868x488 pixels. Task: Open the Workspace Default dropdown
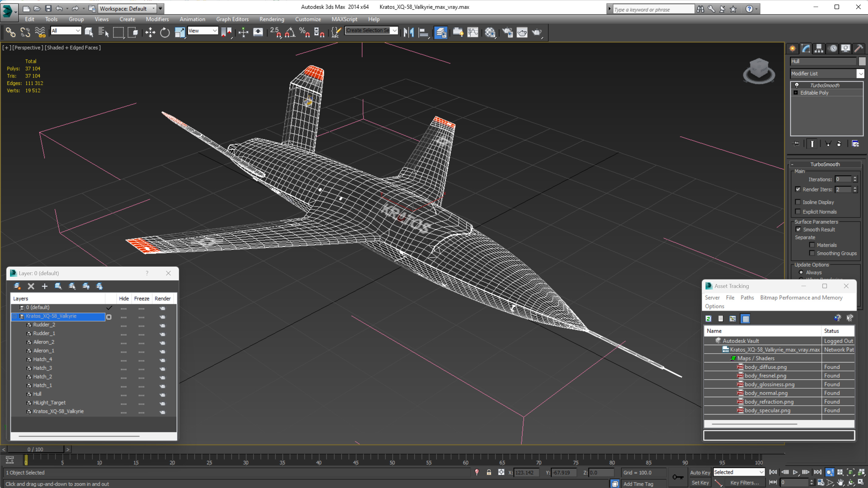153,9
